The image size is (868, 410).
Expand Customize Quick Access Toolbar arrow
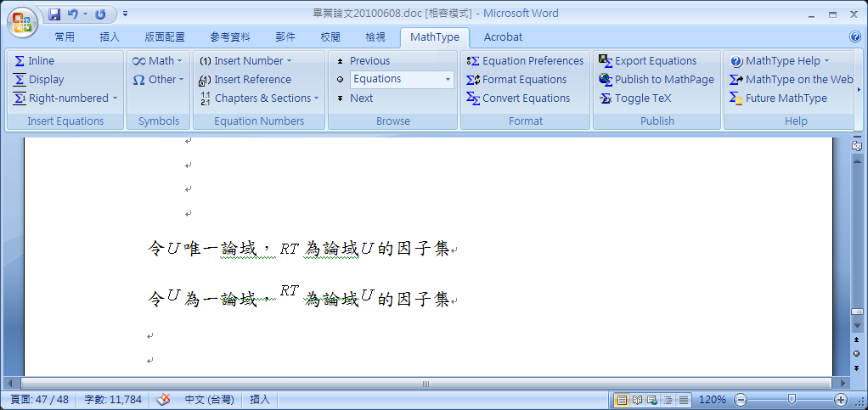[x=126, y=14]
